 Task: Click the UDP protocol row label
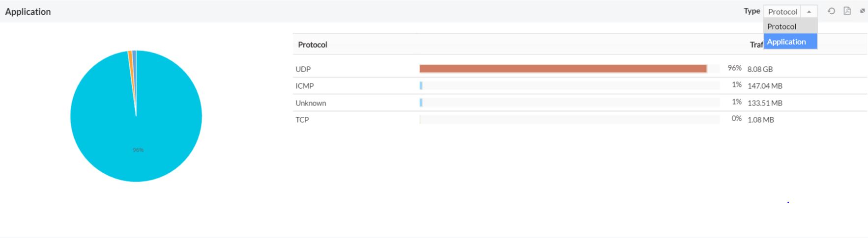pyautogui.click(x=303, y=69)
